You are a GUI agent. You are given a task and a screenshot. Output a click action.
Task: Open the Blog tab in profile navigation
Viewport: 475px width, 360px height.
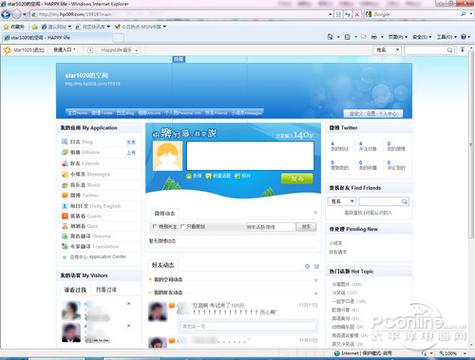125,113
